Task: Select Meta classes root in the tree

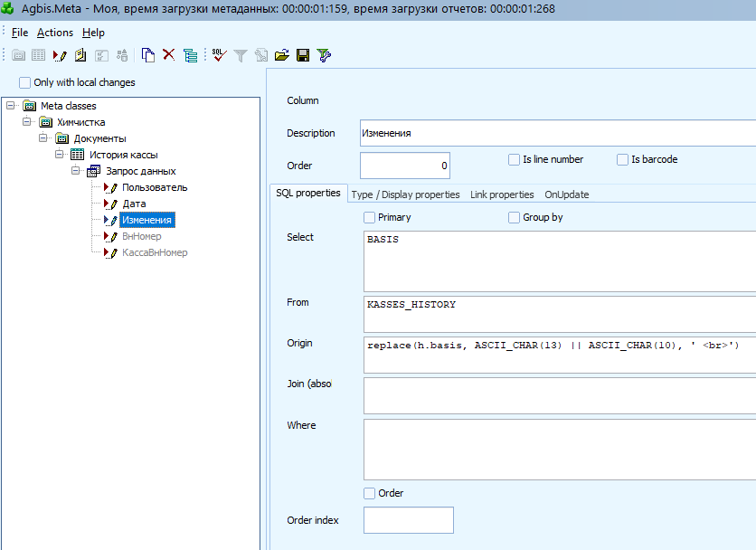Action: point(69,106)
